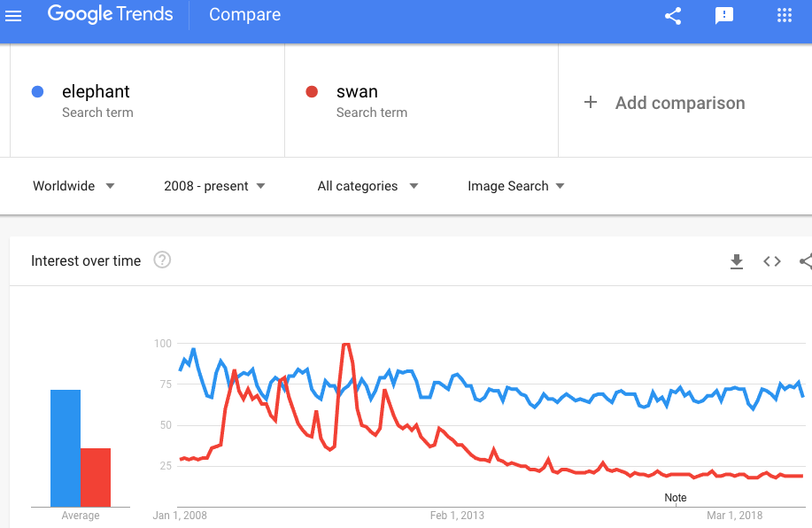Open the send feedback icon

[x=724, y=16]
